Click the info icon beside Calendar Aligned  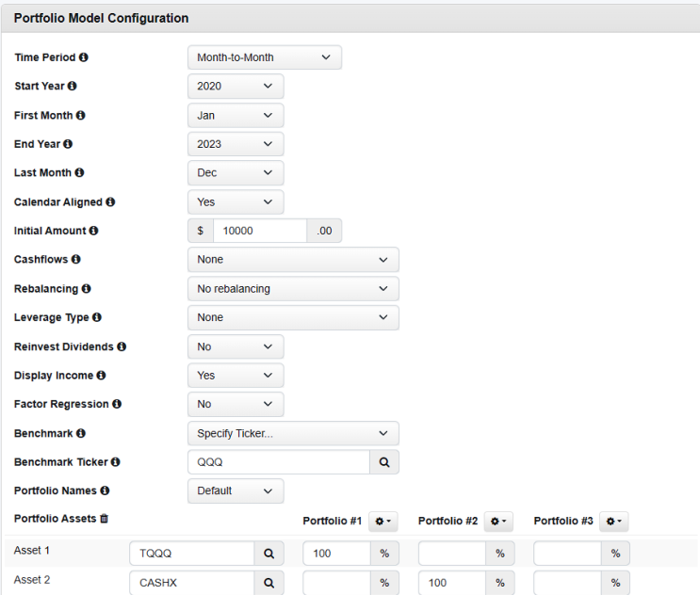(110, 201)
